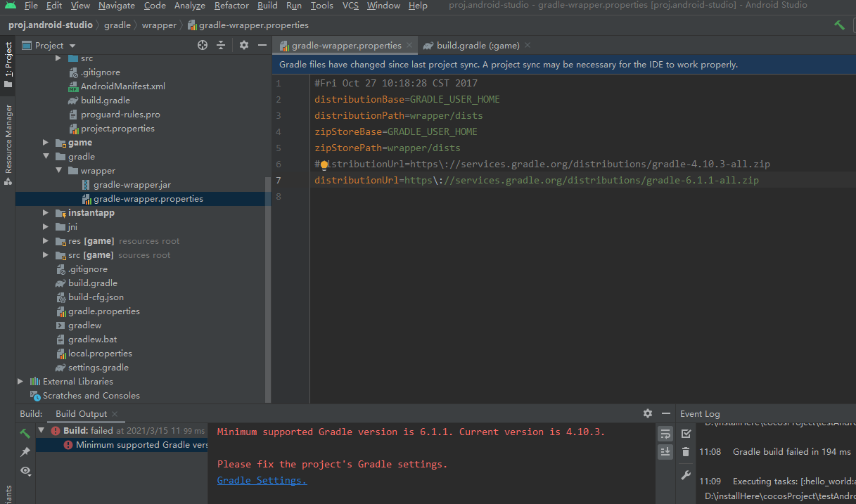Toggle the pin icon in the Build panel

[x=25, y=452]
